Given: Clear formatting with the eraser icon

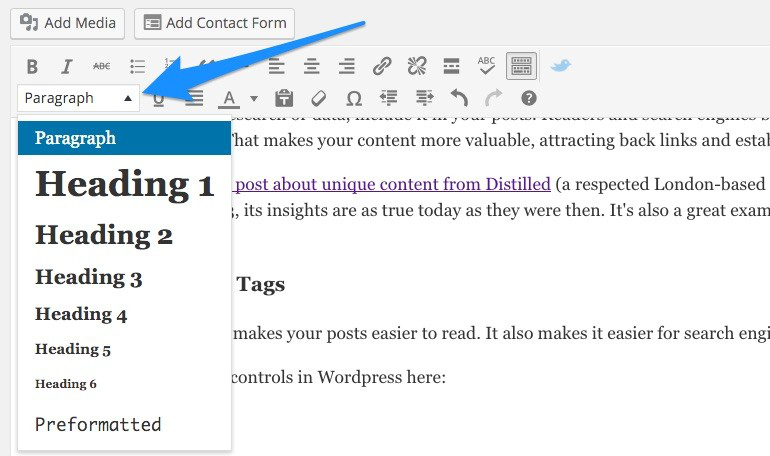Looking at the screenshot, I should point(318,98).
